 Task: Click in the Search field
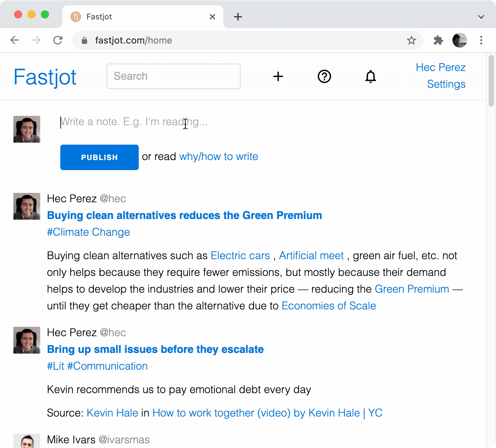(x=173, y=76)
